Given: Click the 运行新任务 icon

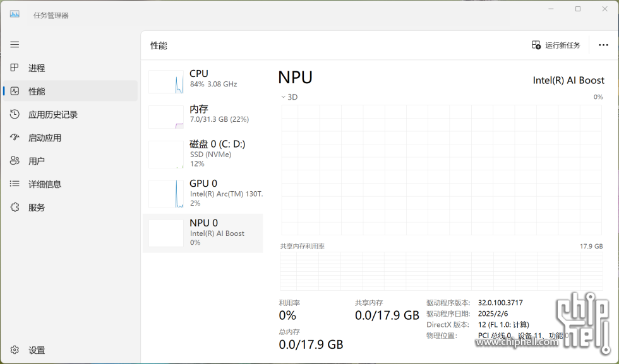Looking at the screenshot, I should [x=536, y=45].
